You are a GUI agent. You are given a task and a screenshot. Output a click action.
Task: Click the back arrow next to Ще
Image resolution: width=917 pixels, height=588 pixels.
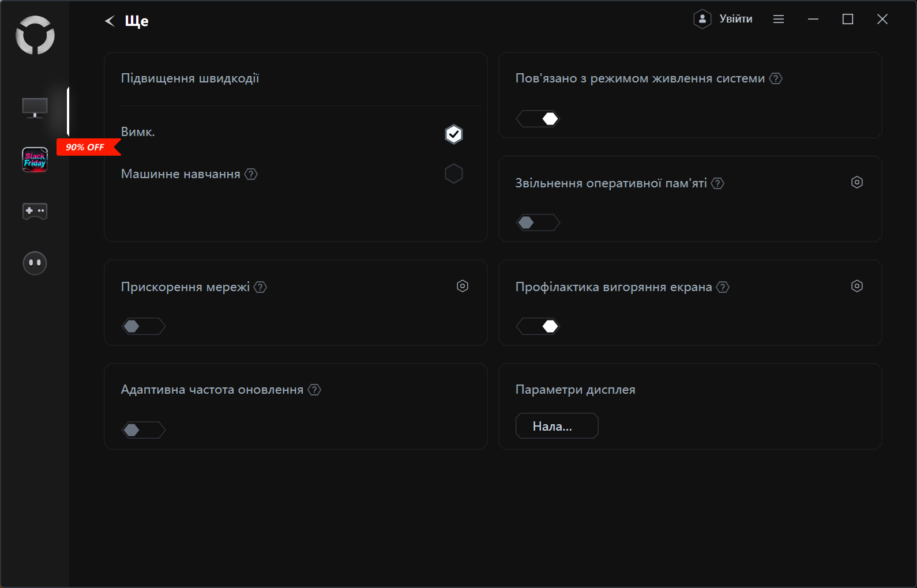coord(110,21)
